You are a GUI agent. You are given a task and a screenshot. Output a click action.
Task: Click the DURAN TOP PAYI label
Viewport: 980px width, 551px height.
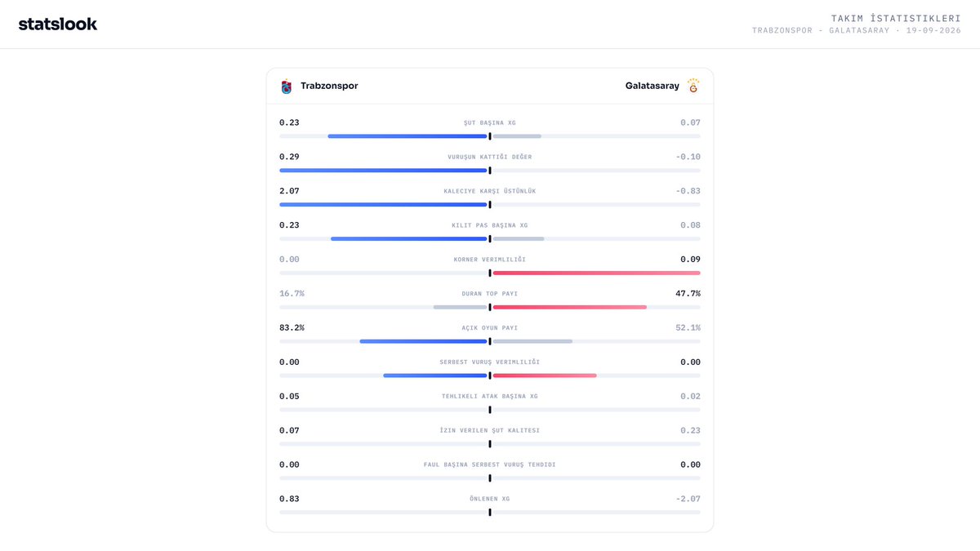490,295
